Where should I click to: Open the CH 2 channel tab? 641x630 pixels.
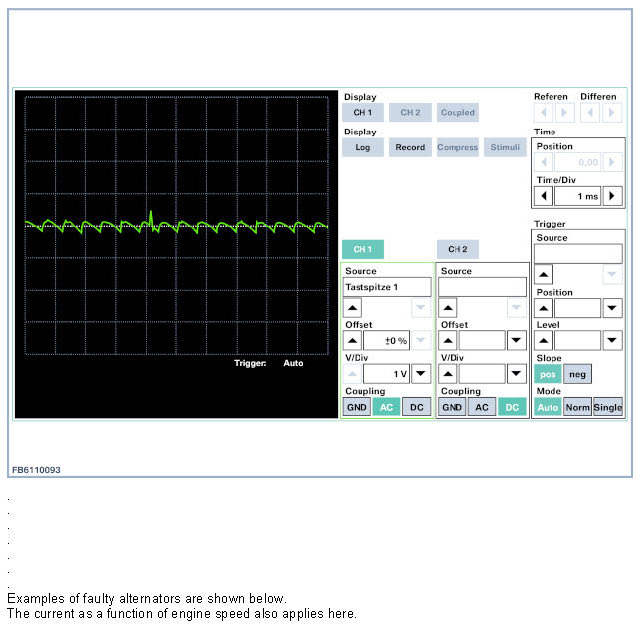pos(457,249)
